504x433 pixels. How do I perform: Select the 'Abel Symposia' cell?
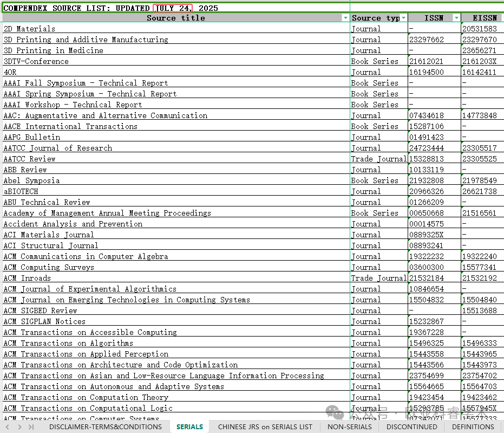[176, 180]
